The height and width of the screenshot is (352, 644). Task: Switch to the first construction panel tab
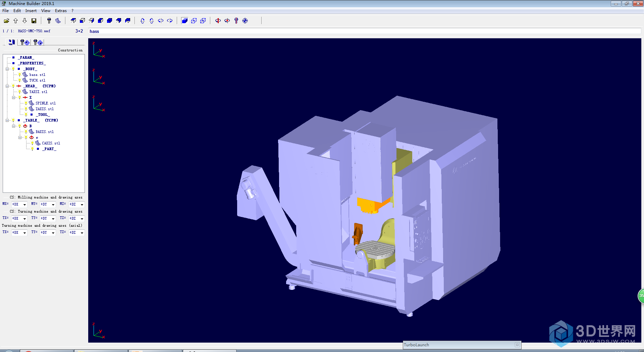point(12,42)
